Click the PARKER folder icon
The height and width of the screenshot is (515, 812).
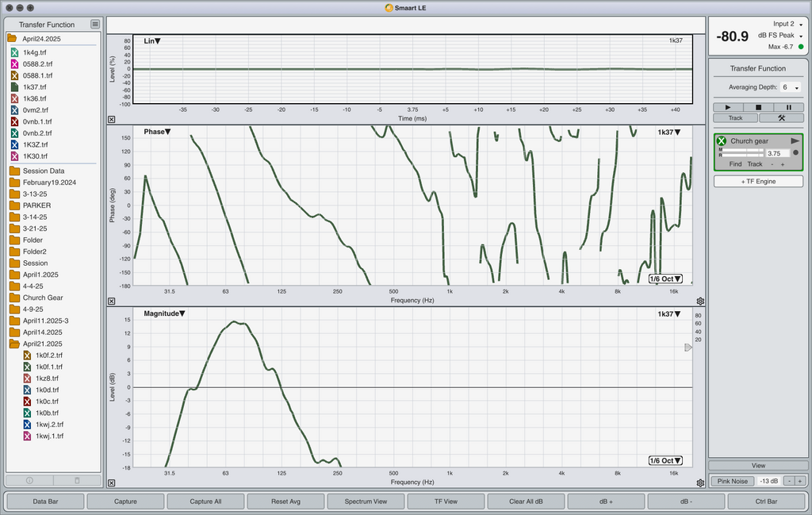click(x=14, y=206)
